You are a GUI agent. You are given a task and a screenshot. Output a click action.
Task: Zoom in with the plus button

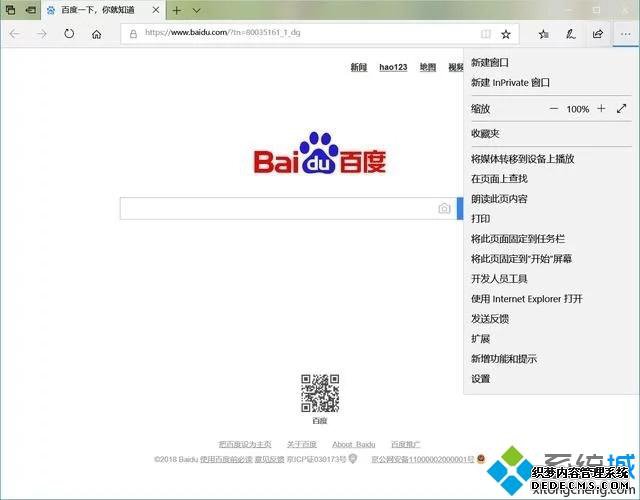(601, 109)
